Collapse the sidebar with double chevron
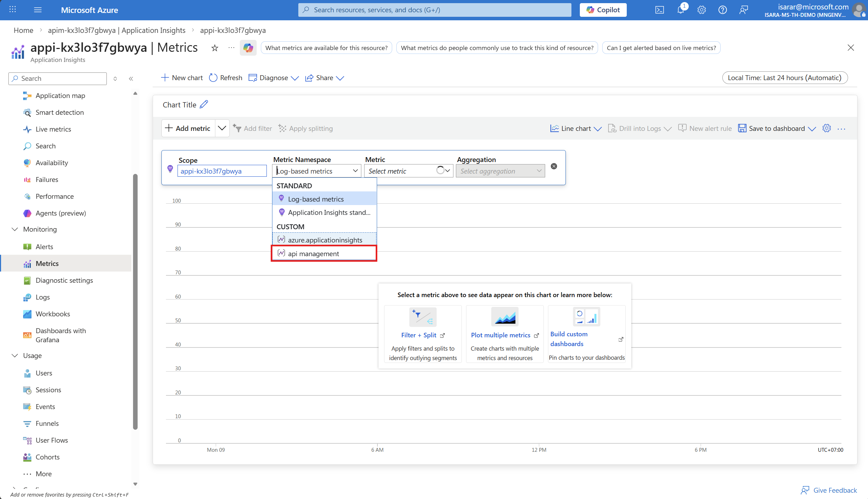 click(131, 79)
